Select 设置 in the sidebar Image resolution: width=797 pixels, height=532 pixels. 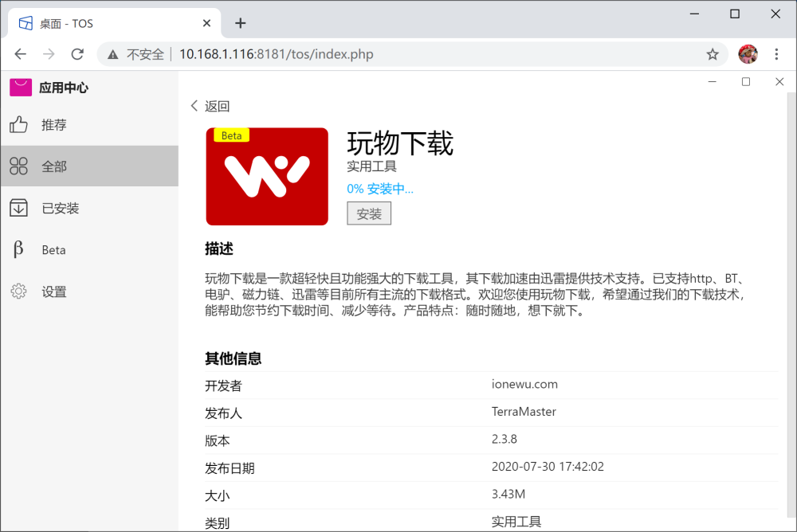point(89,291)
